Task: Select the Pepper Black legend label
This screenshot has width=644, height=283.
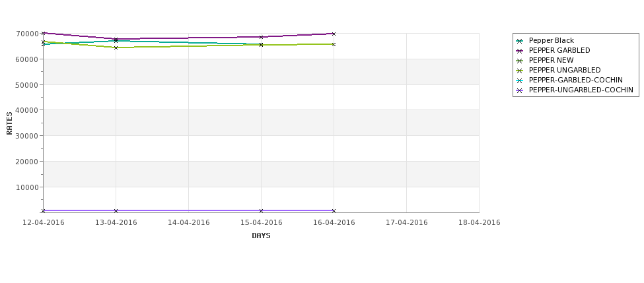Action: (x=551, y=41)
